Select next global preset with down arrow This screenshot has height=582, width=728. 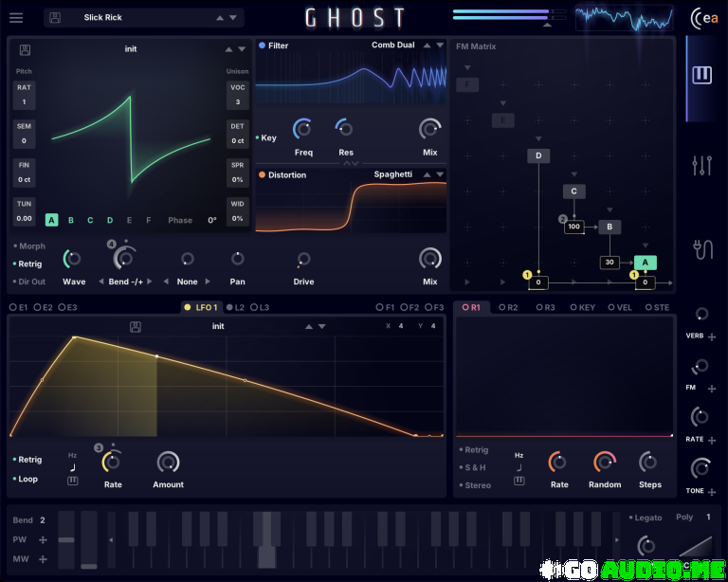tap(233, 18)
